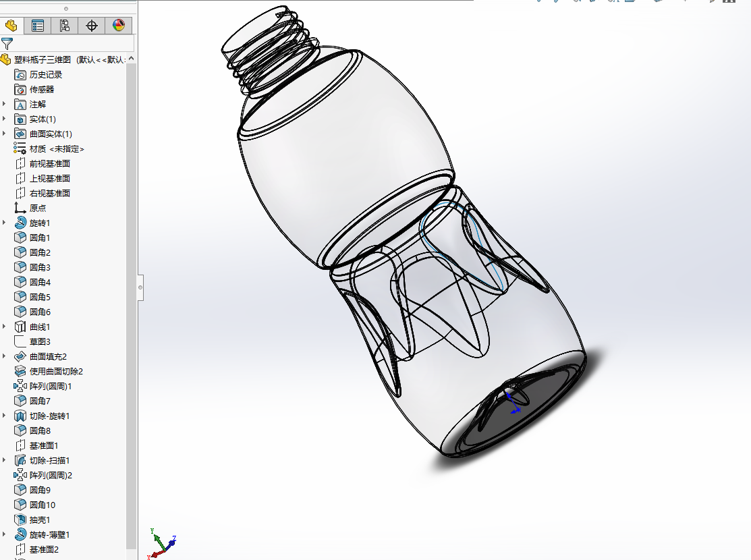Screen dimensions: 751x560
Task: Select 使用曲面切除2 cut with surface feature
Action: tap(56, 372)
